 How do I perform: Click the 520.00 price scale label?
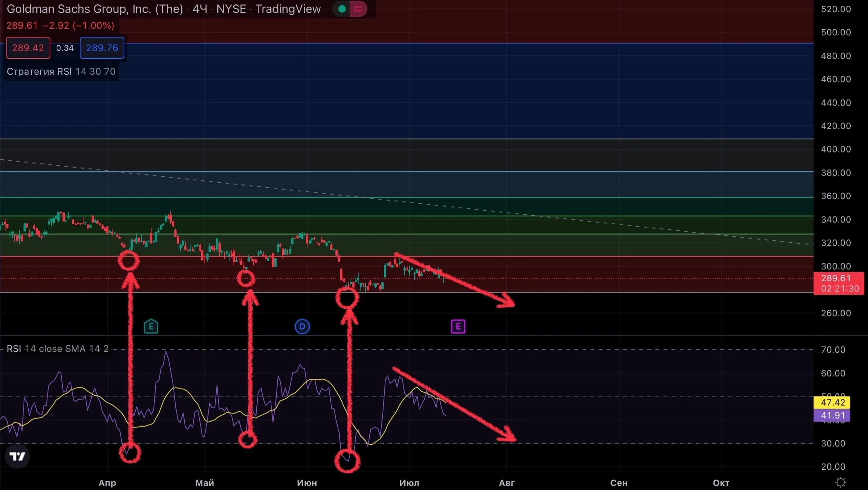pos(836,9)
